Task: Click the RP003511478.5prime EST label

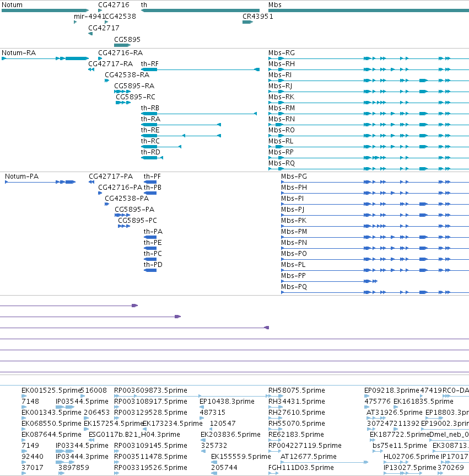Action: (x=150, y=457)
